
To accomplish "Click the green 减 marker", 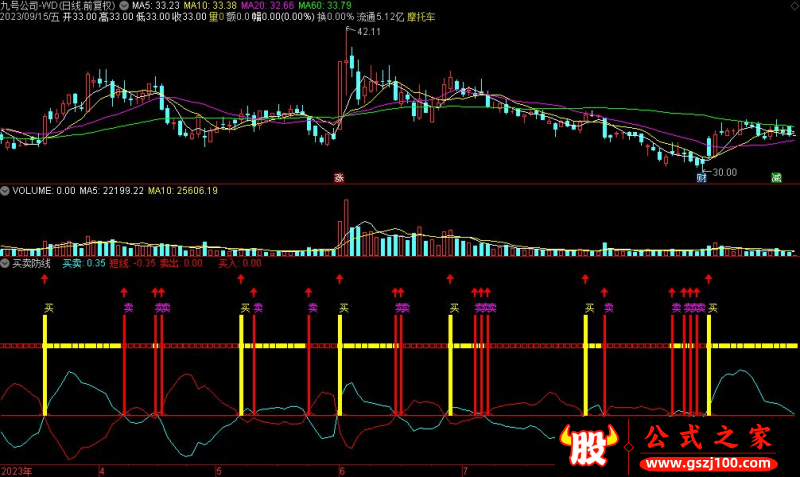I will pos(776,178).
